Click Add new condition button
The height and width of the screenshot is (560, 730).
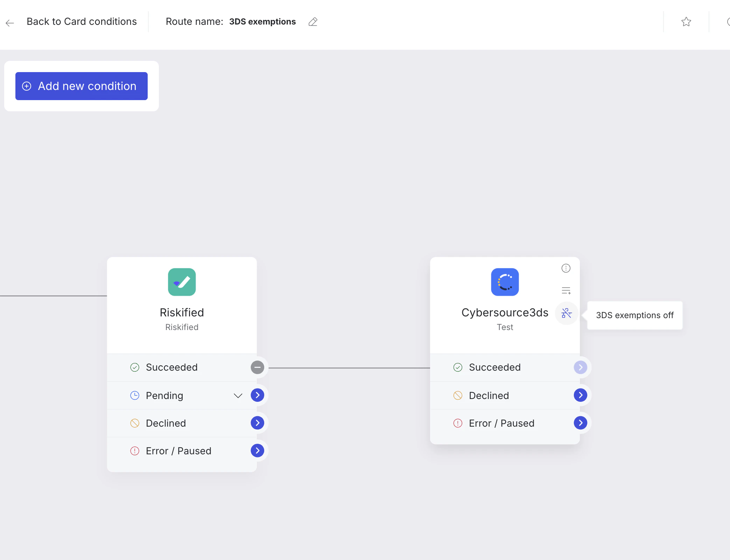pyautogui.click(x=81, y=86)
